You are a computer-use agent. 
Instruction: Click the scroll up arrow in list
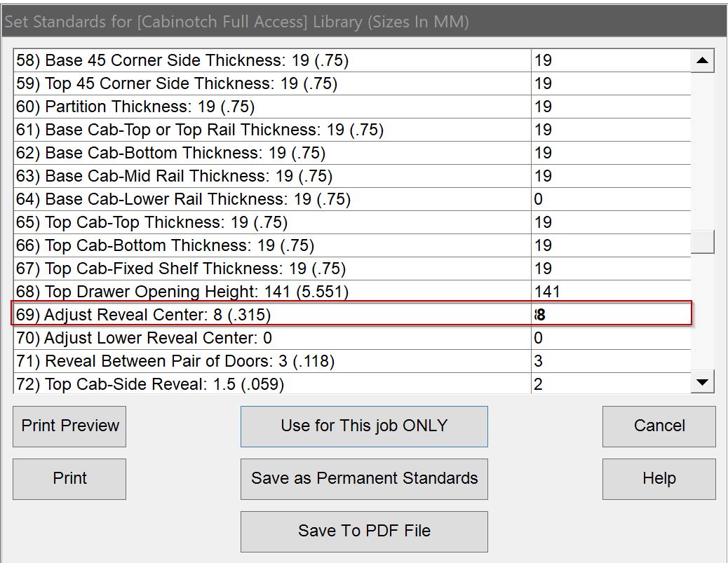click(x=702, y=61)
